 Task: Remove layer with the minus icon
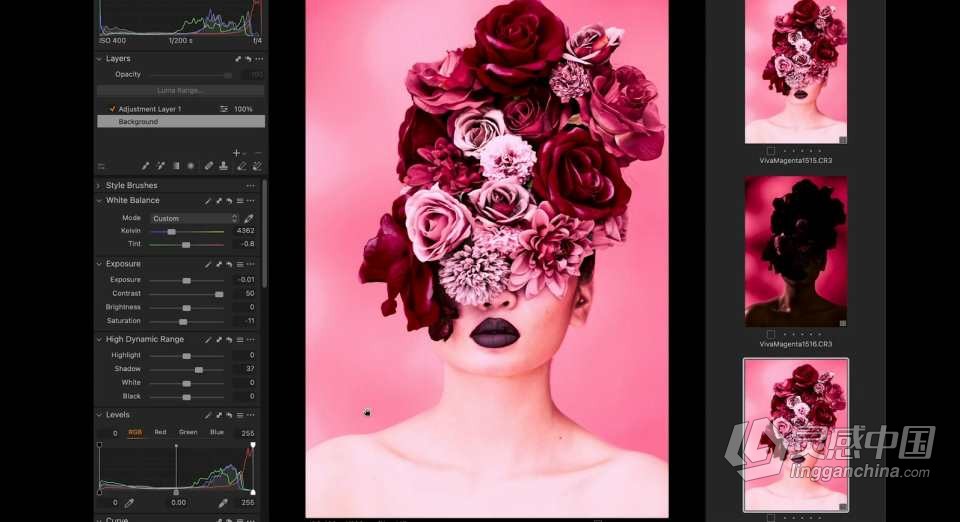click(258, 152)
